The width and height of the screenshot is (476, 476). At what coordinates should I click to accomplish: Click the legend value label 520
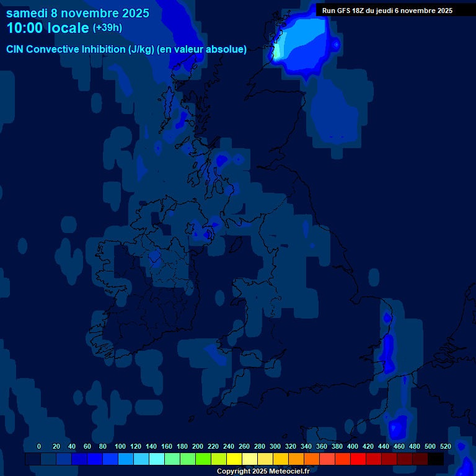[x=445, y=446]
